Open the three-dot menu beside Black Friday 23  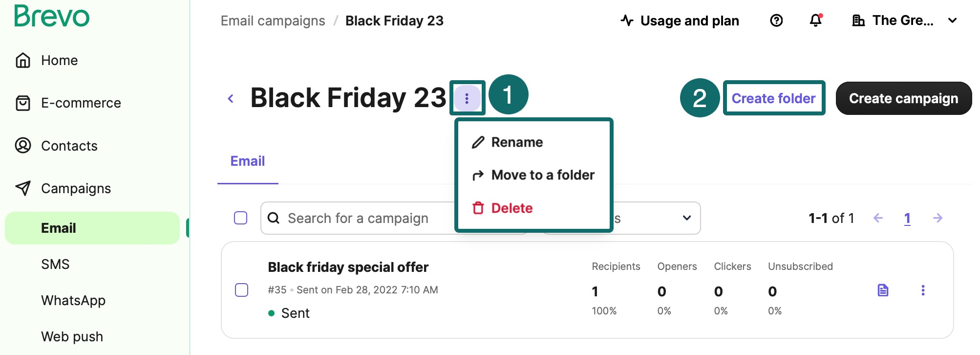pyautogui.click(x=467, y=98)
